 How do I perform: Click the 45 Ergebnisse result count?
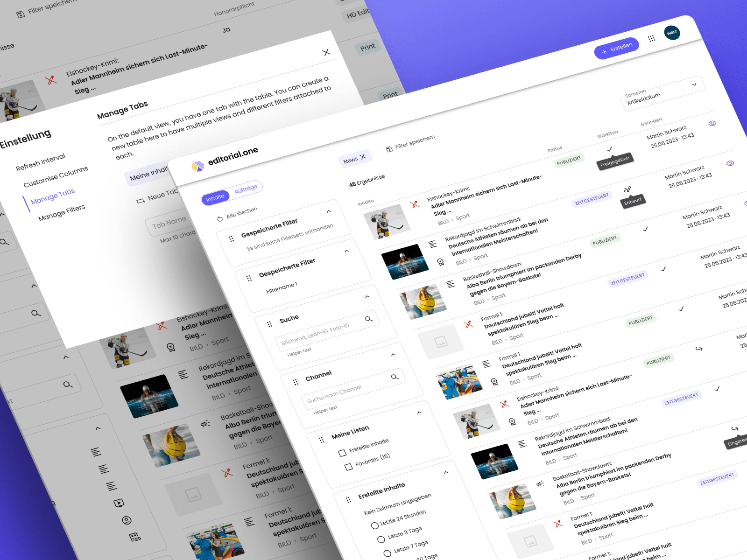pyautogui.click(x=367, y=181)
